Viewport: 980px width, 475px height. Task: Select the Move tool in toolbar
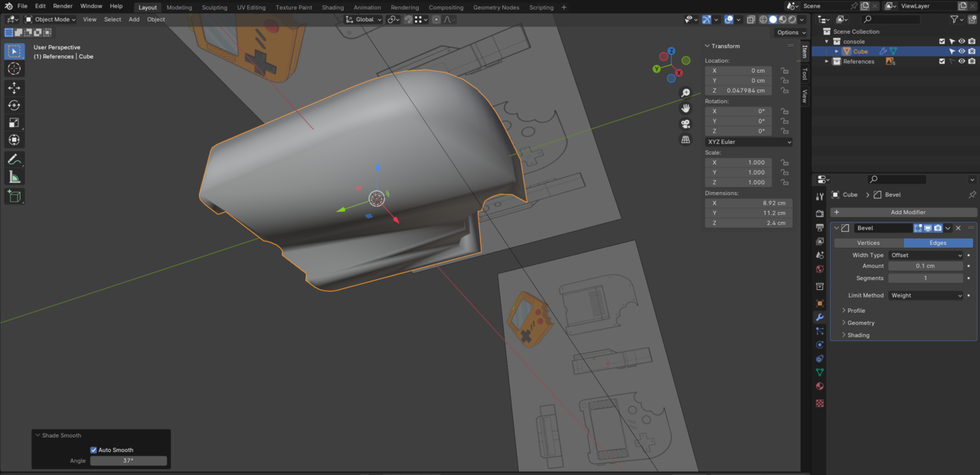(14, 88)
